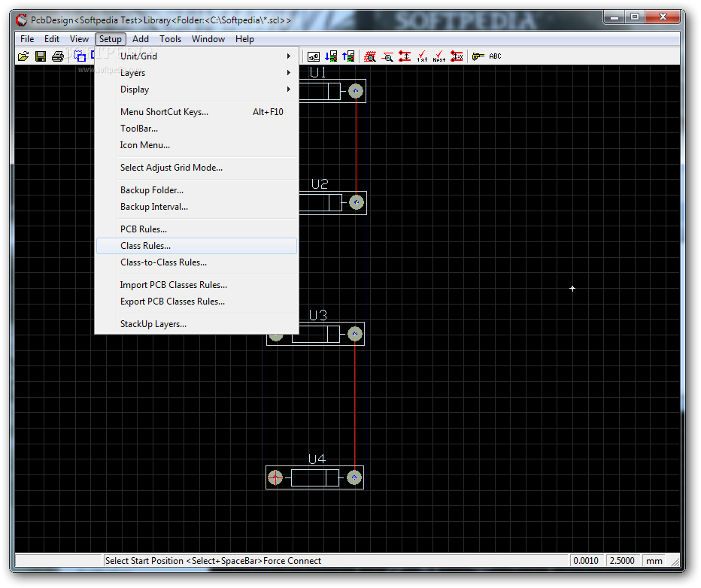Image resolution: width=701 pixels, height=588 pixels.
Task: Open the View menu
Action: tap(79, 39)
